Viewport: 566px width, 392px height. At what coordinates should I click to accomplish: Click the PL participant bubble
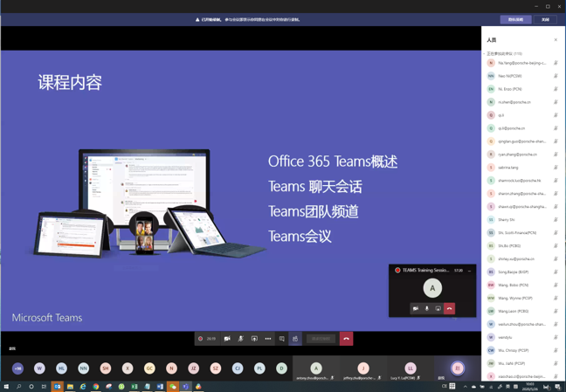pos(259,368)
